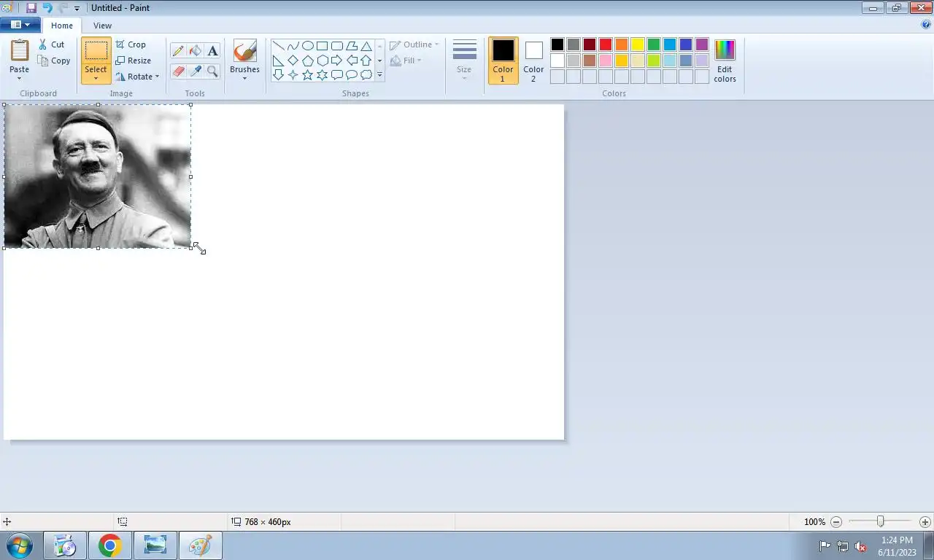Choose the Diamond shape

(293, 60)
